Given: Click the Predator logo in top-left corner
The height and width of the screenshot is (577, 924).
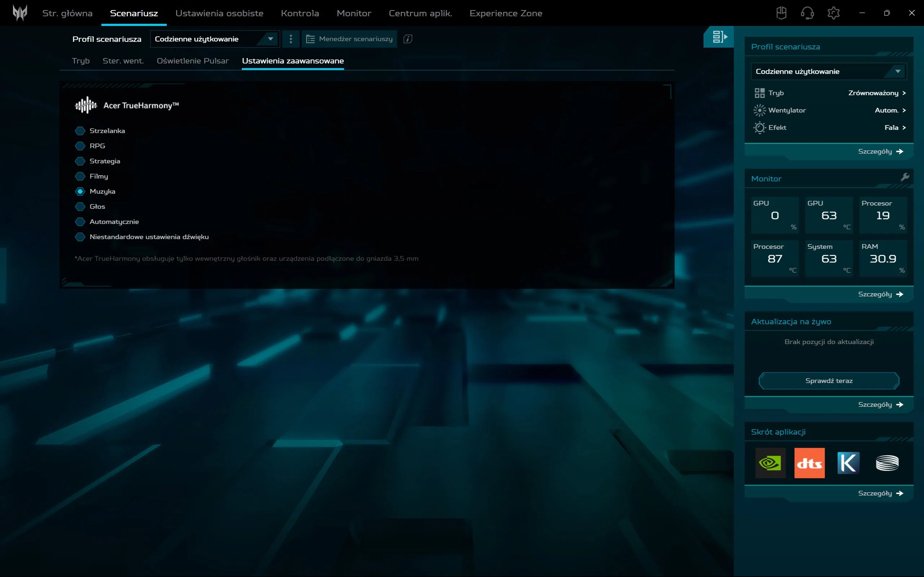Looking at the screenshot, I should 21,13.
